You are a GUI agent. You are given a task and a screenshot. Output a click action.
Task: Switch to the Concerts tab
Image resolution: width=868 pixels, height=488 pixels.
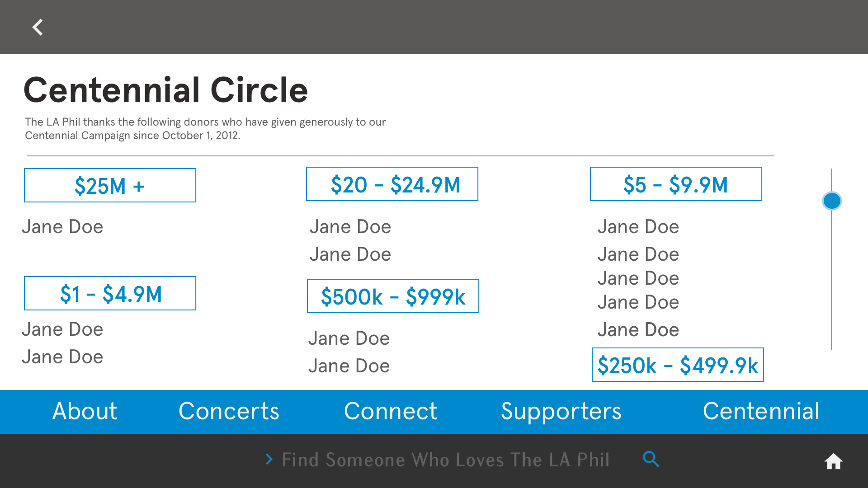(229, 411)
